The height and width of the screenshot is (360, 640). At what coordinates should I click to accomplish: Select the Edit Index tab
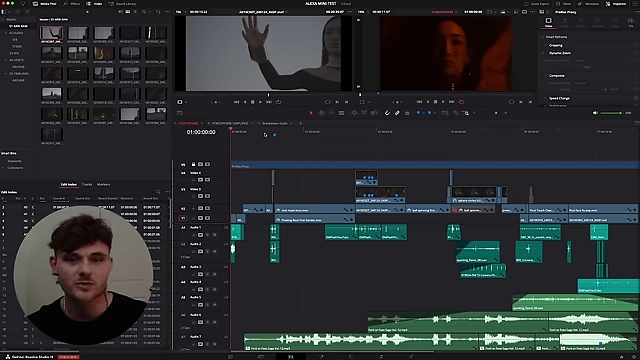coord(69,184)
